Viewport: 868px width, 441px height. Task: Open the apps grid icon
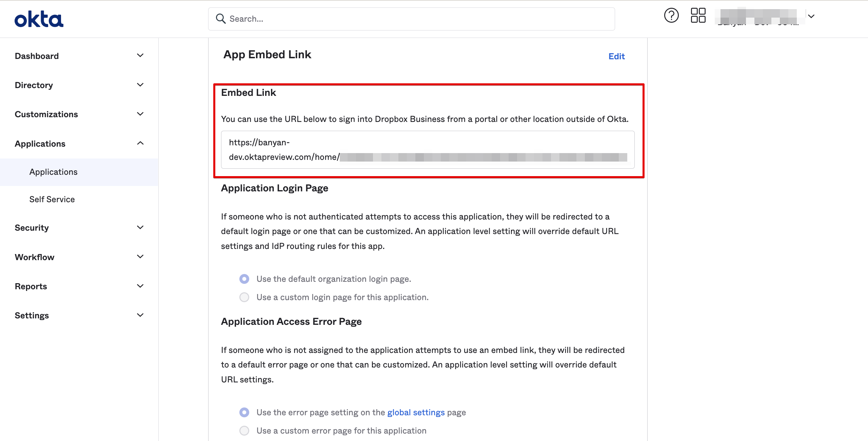click(x=698, y=16)
